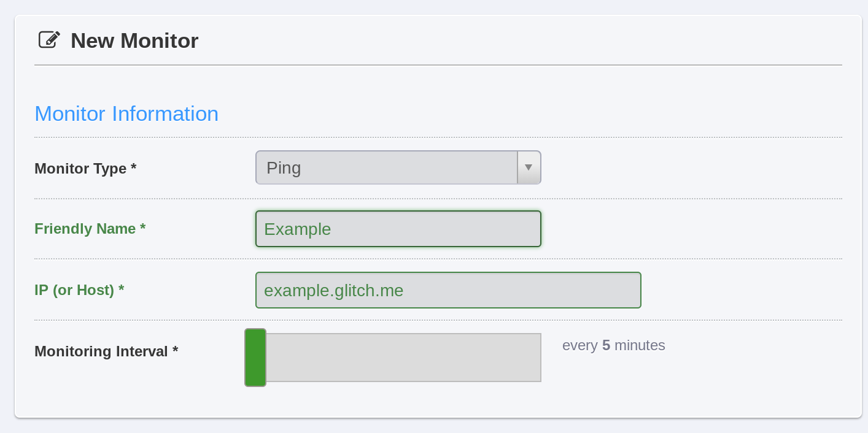Click the edit pencil icon beside New Monitor
This screenshot has width=868, height=433.
coord(49,40)
